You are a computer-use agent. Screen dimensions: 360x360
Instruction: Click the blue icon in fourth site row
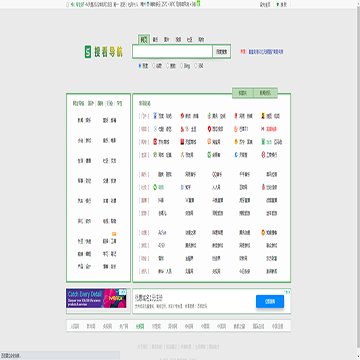[x=236, y=155]
